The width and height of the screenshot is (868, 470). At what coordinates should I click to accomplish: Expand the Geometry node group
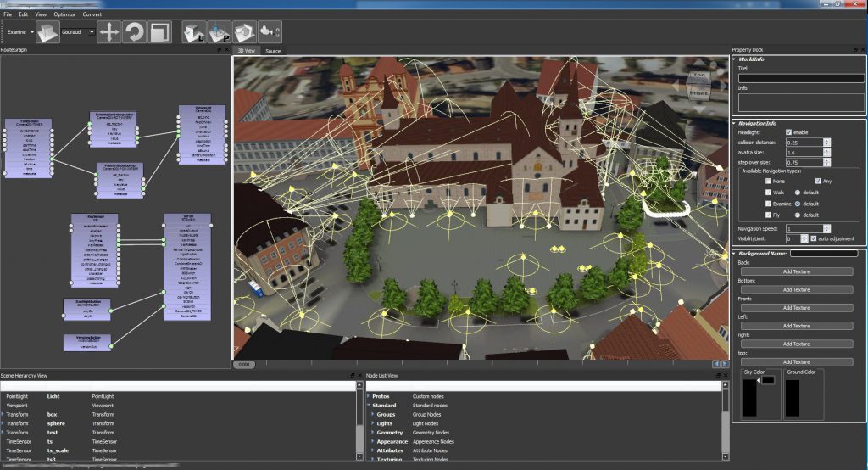pyautogui.click(x=373, y=433)
